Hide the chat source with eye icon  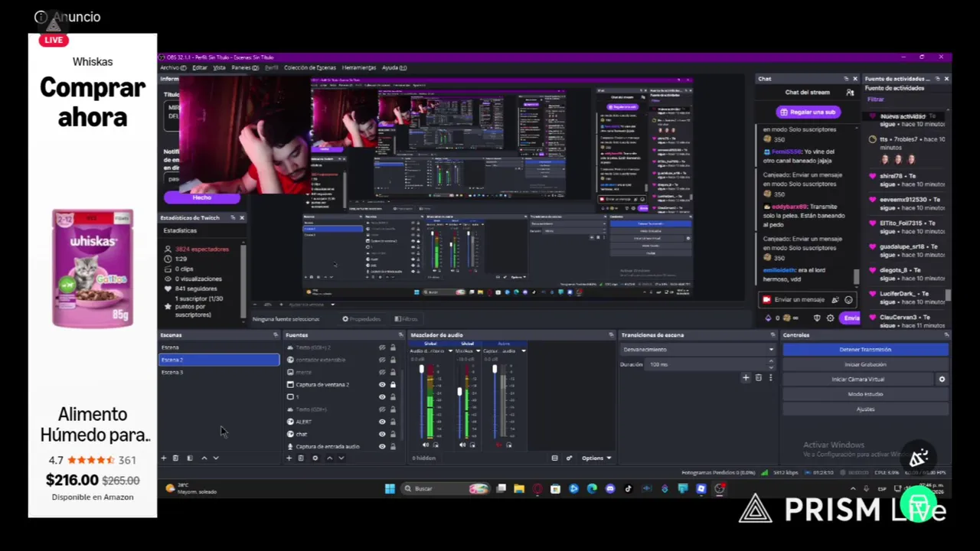(382, 434)
